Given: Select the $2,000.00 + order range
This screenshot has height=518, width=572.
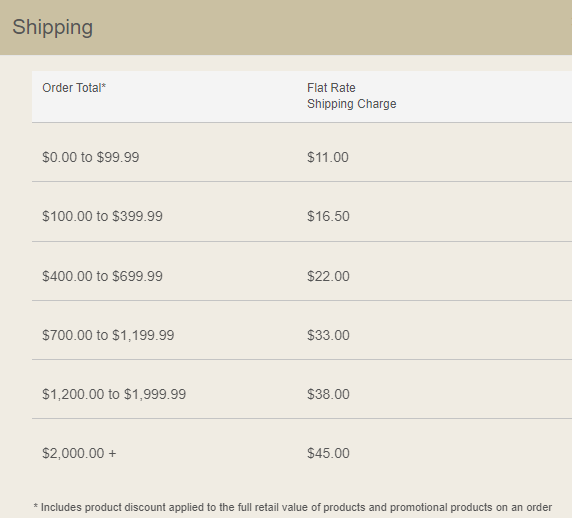Looking at the screenshot, I should point(79,453).
